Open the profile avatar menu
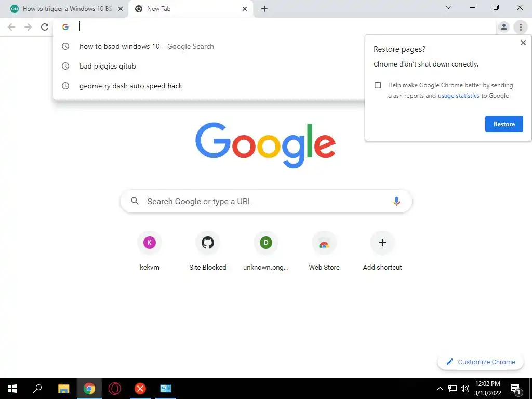Image resolution: width=532 pixels, height=399 pixels. pyautogui.click(x=504, y=27)
